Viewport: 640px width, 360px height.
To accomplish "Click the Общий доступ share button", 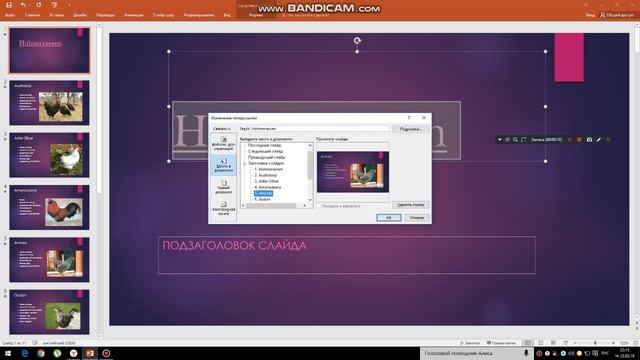I will click(617, 15).
